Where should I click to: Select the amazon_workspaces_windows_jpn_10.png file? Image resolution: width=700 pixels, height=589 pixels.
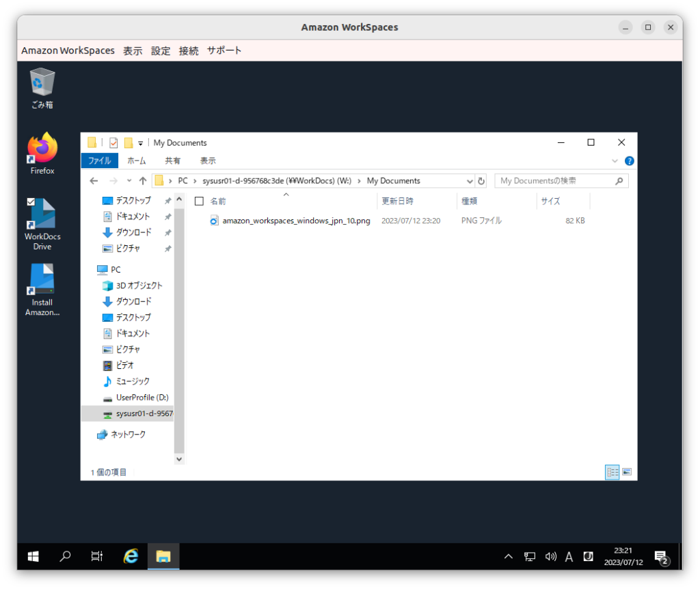coord(295,220)
